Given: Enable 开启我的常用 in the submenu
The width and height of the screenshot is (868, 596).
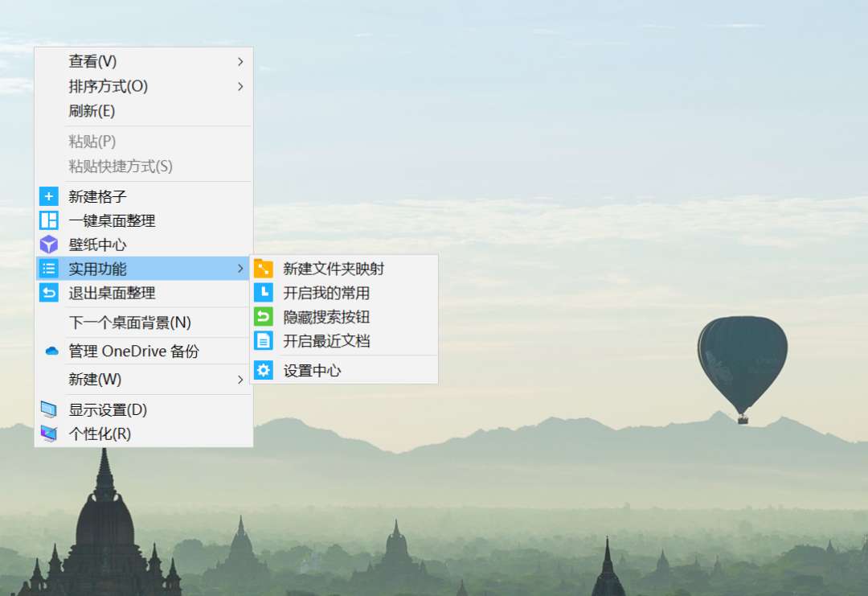Looking at the screenshot, I should pyautogui.click(x=344, y=293).
